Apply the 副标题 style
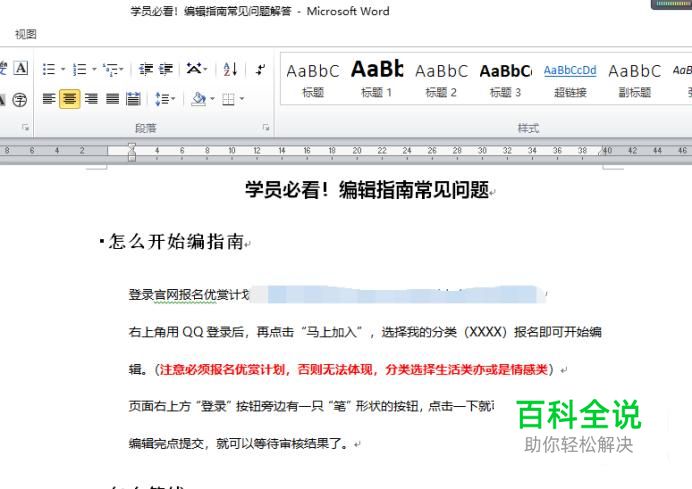The image size is (692, 489). pyautogui.click(x=635, y=81)
